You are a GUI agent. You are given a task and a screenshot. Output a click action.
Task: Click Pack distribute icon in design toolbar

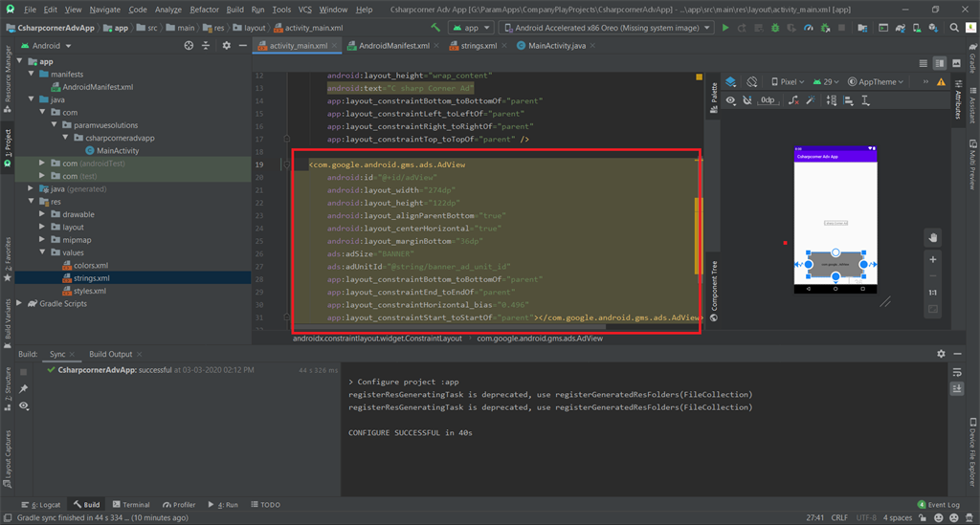tap(832, 100)
